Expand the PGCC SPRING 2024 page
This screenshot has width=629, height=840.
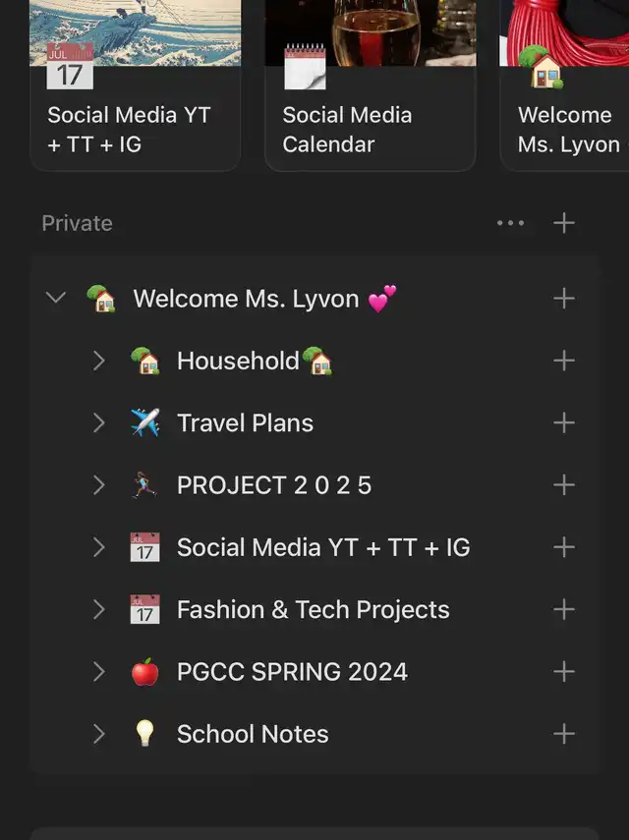click(x=98, y=671)
